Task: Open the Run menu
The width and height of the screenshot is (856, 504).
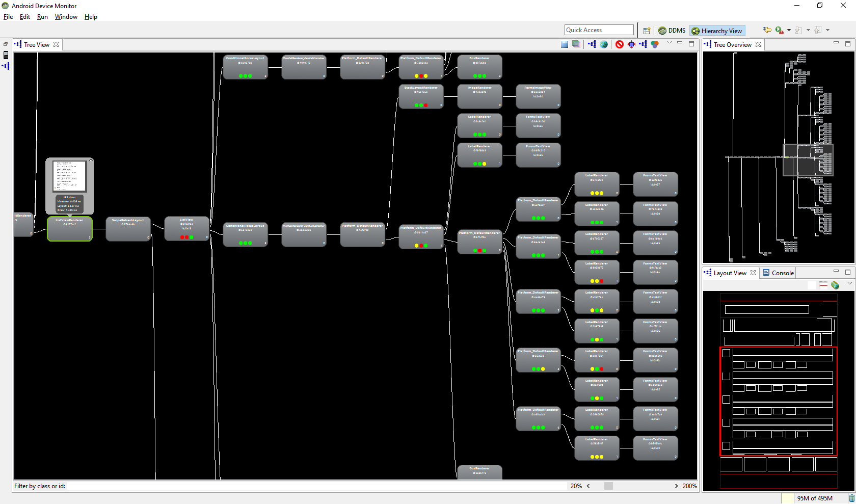Action: pyautogui.click(x=42, y=17)
